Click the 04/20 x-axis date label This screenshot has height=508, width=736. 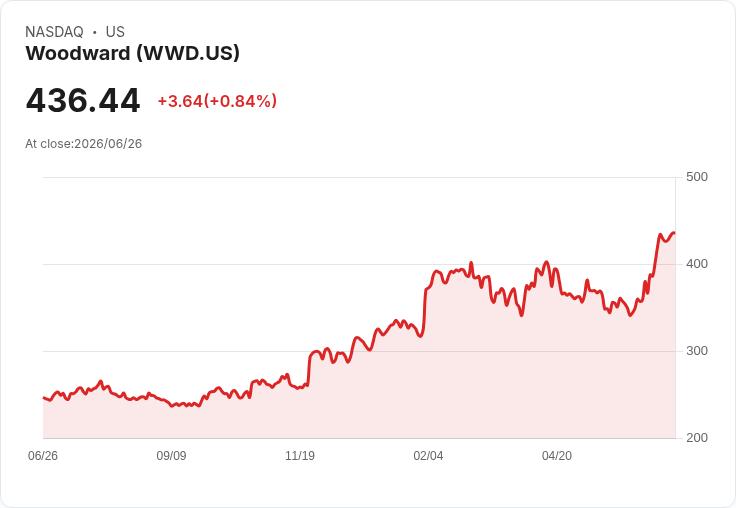pyautogui.click(x=557, y=456)
